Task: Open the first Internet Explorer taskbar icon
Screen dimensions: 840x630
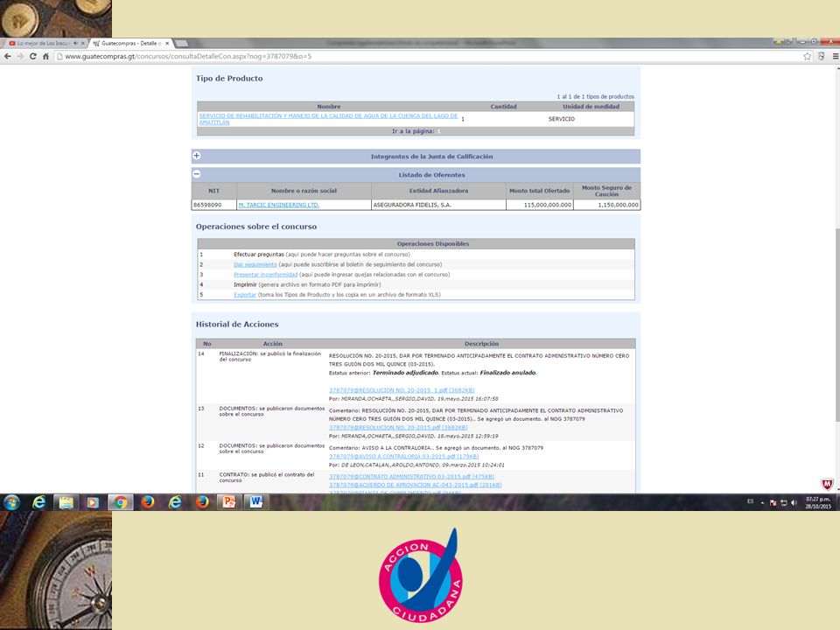Action: 38,502
